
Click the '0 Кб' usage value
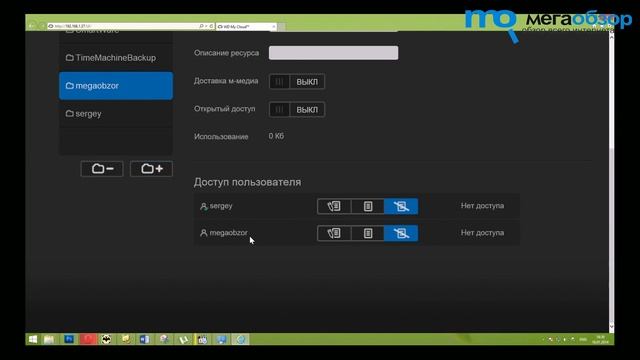(x=276, y=136)
